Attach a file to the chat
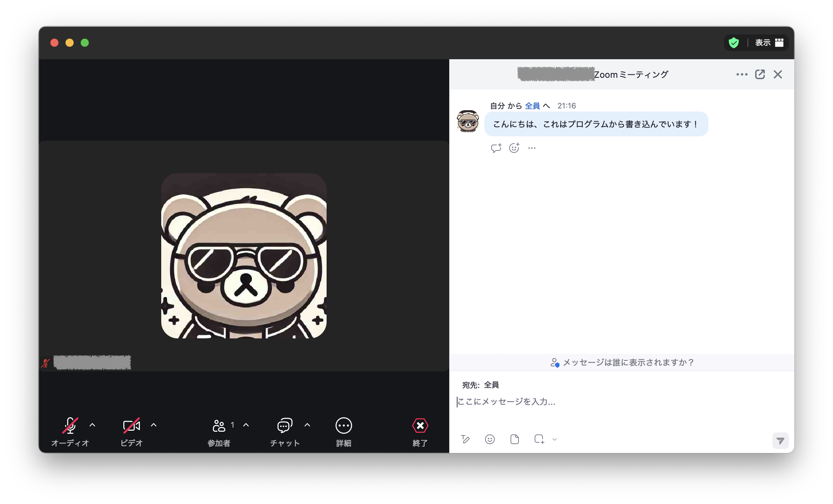 click(x=514, y=439)
